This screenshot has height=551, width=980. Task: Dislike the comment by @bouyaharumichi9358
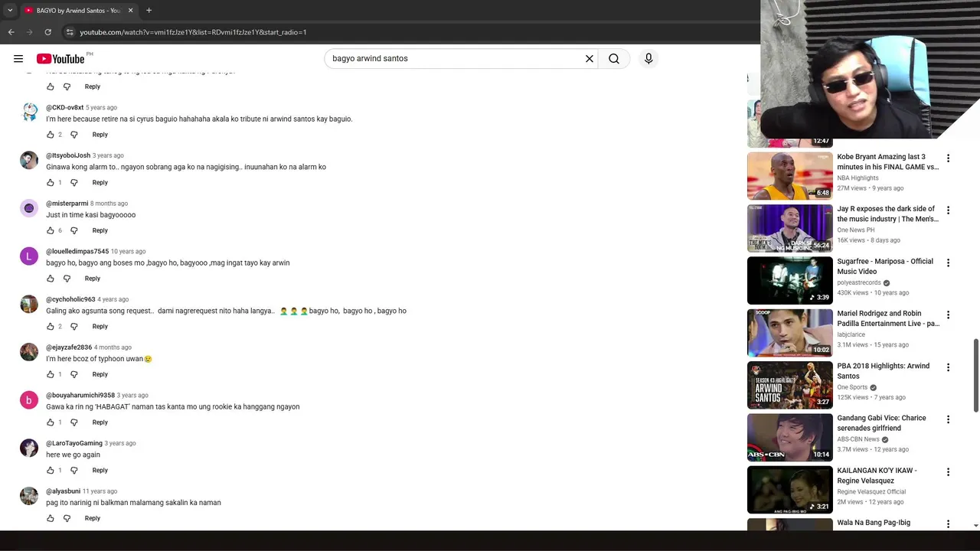point(74,422)
